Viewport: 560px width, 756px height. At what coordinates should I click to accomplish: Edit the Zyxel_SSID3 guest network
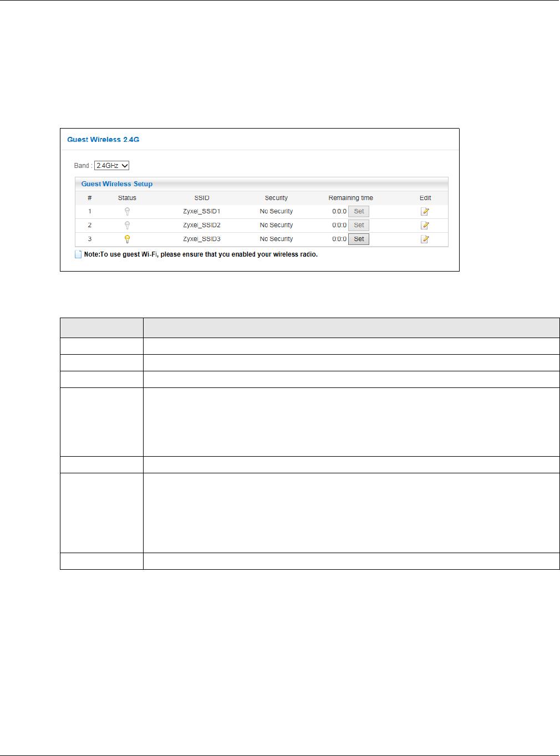[425, 239]
